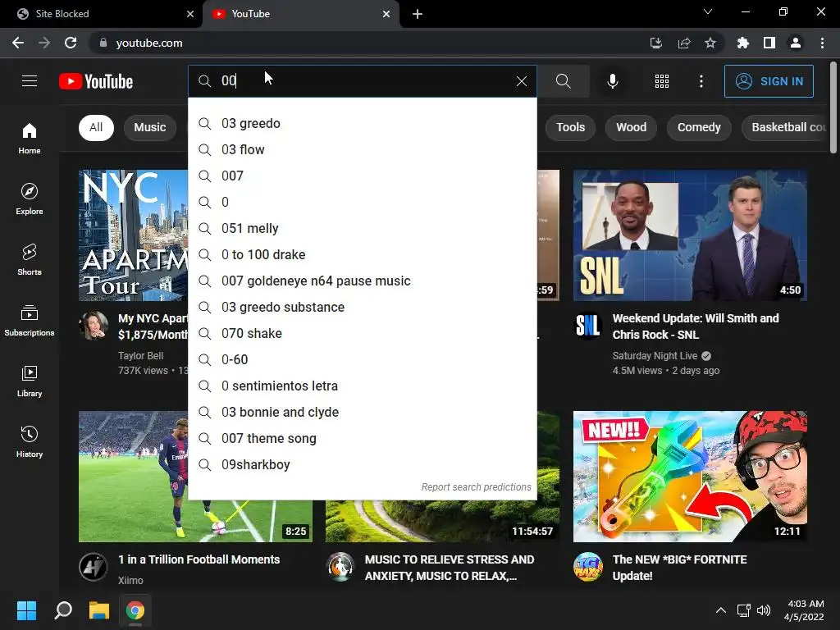840x630 pixels.
Task: Choose suggestion "03 flow"
Action: tap(362, 149)
